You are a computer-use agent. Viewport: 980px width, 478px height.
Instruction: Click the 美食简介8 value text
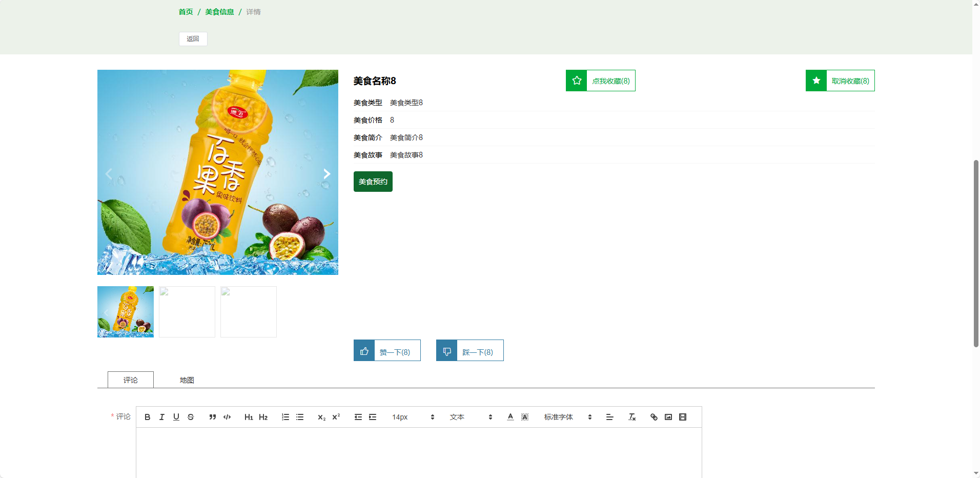[x=406, y=137]
